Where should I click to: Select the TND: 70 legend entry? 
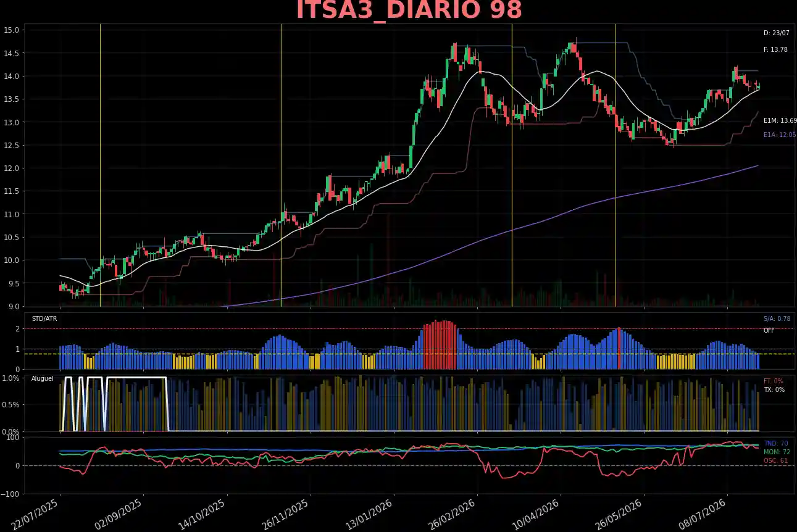[x=775, y=443]
